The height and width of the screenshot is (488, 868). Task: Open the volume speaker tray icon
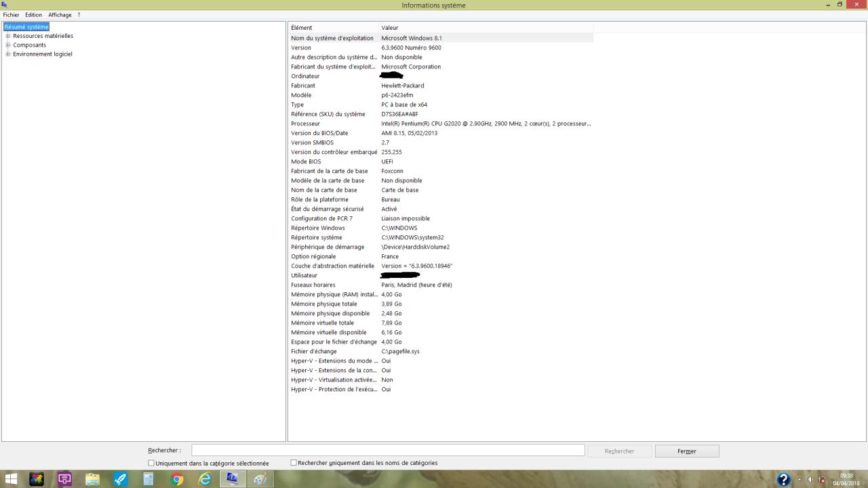pos(810,480)
